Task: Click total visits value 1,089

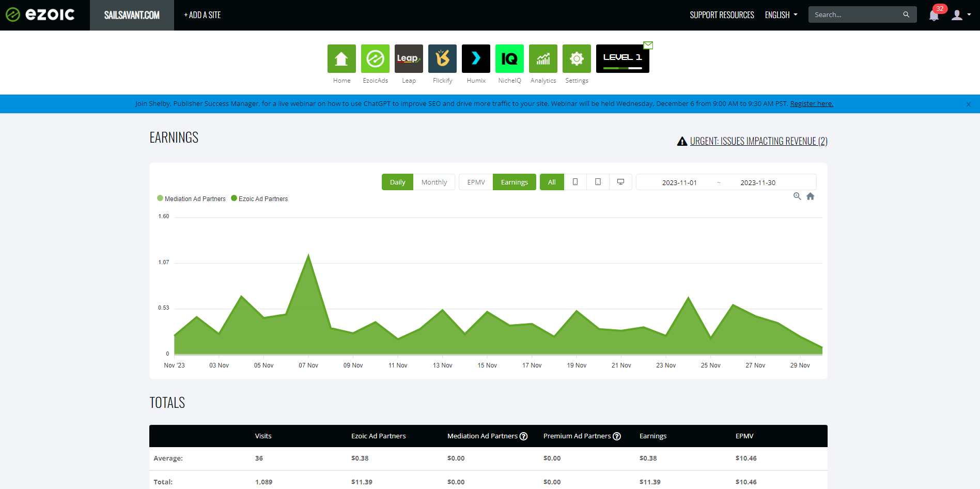Action: pos(263,482)
